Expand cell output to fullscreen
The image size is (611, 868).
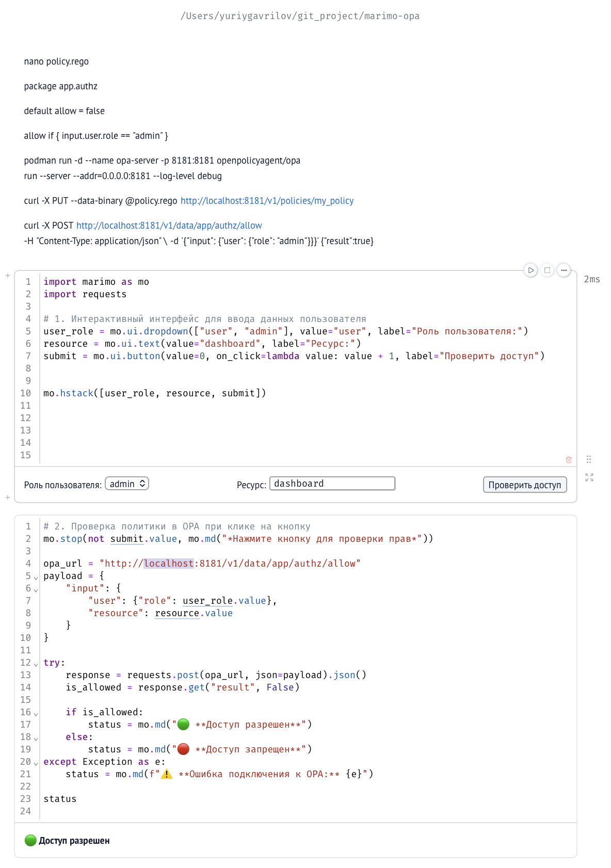(x=589, y=477)
